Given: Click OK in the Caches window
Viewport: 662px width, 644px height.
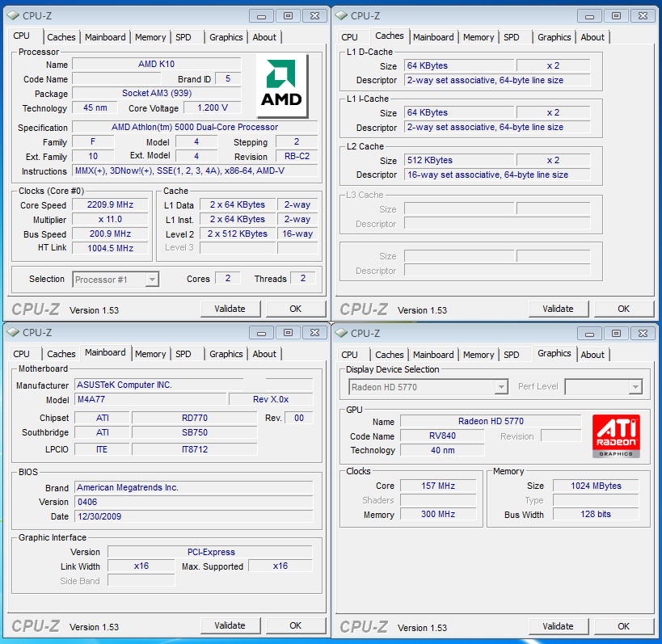Looking at the screenshot, I should point(623,309).
